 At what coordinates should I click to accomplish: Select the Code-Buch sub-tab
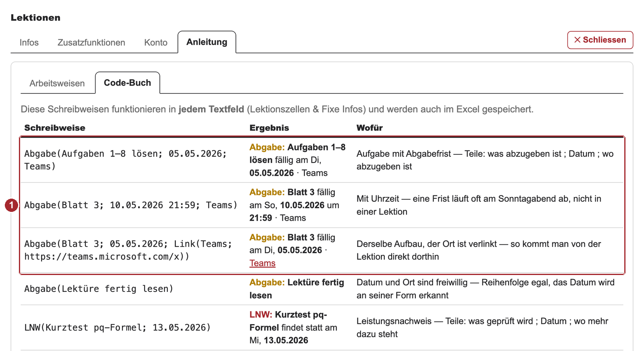(x=128, y=83)
